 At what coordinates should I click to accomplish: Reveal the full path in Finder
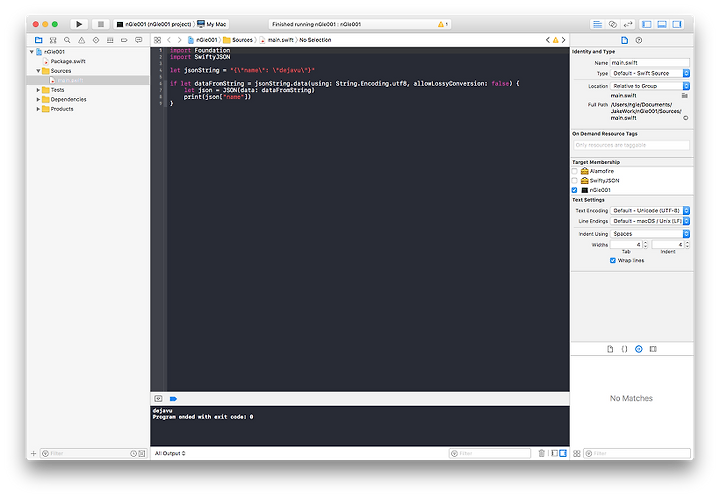(x=686, y=118)
